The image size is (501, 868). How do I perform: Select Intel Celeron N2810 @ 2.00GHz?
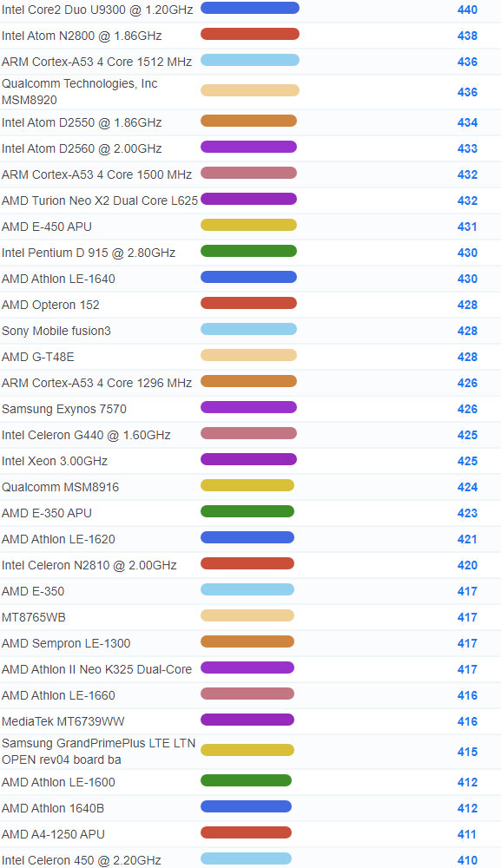(x=89, y=565)
